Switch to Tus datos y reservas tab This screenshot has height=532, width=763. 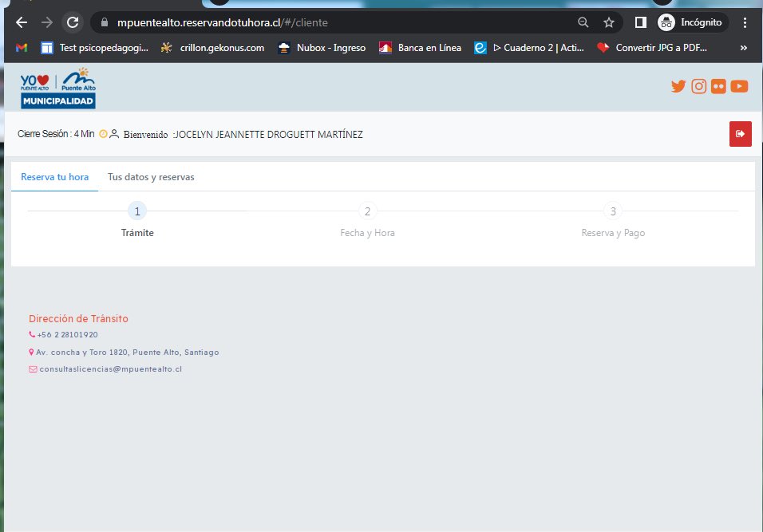coord(151,177)
